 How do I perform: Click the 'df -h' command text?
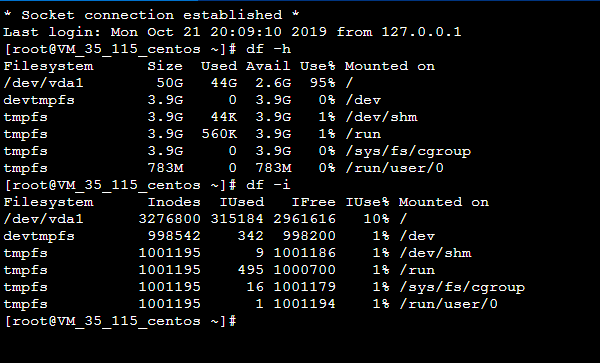coord(269,49)
